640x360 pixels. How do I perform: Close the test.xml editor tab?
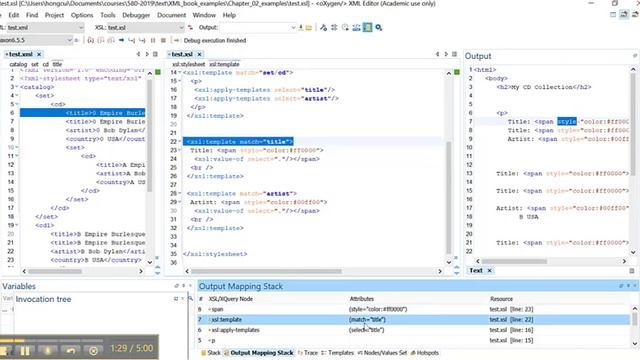39,54
